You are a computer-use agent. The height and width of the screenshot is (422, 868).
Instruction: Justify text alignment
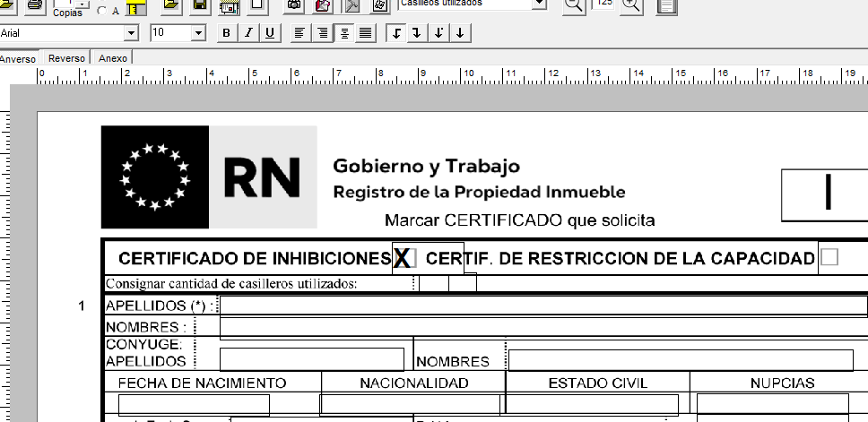[365, 33]
